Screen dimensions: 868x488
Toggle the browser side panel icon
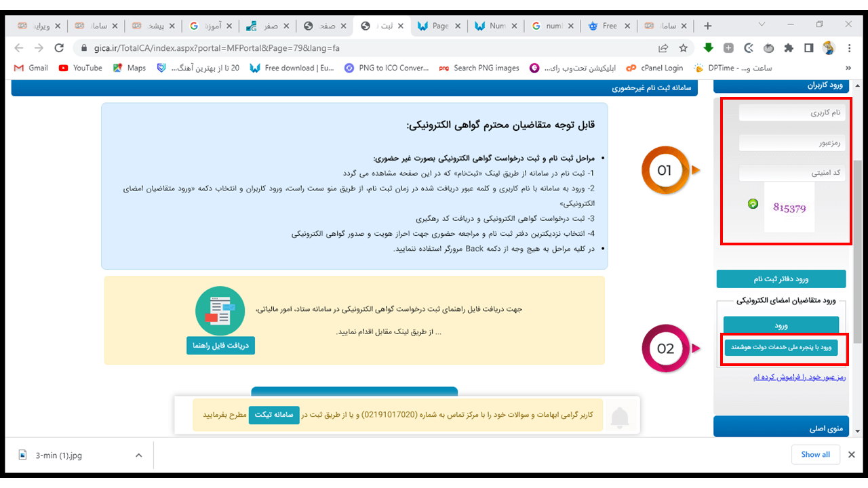click(809, 48)
